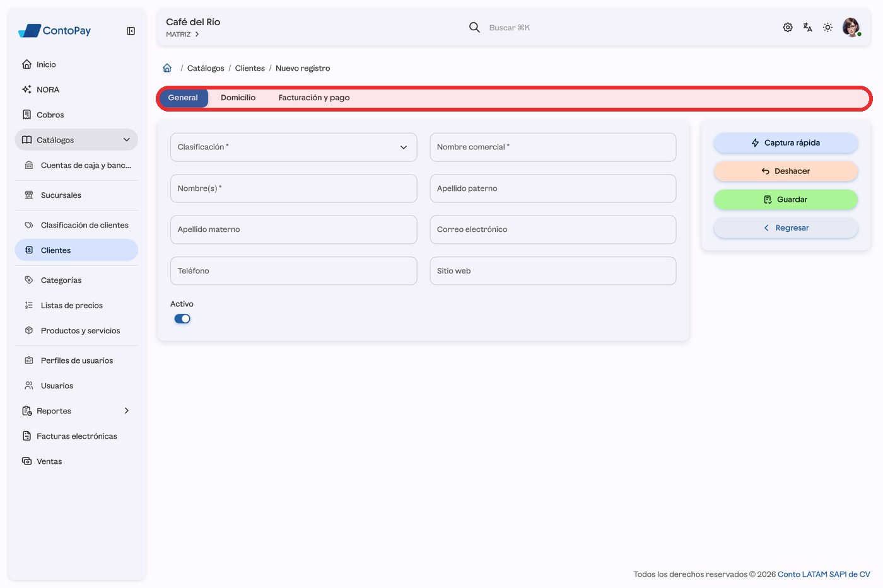
Task: Change language with translate icon
Action: pos(808,27)
